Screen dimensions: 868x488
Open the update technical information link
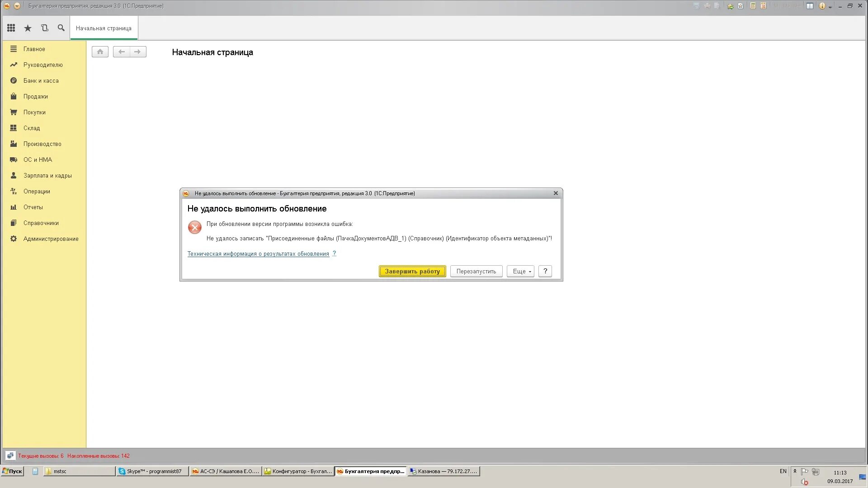coord(258,254)
